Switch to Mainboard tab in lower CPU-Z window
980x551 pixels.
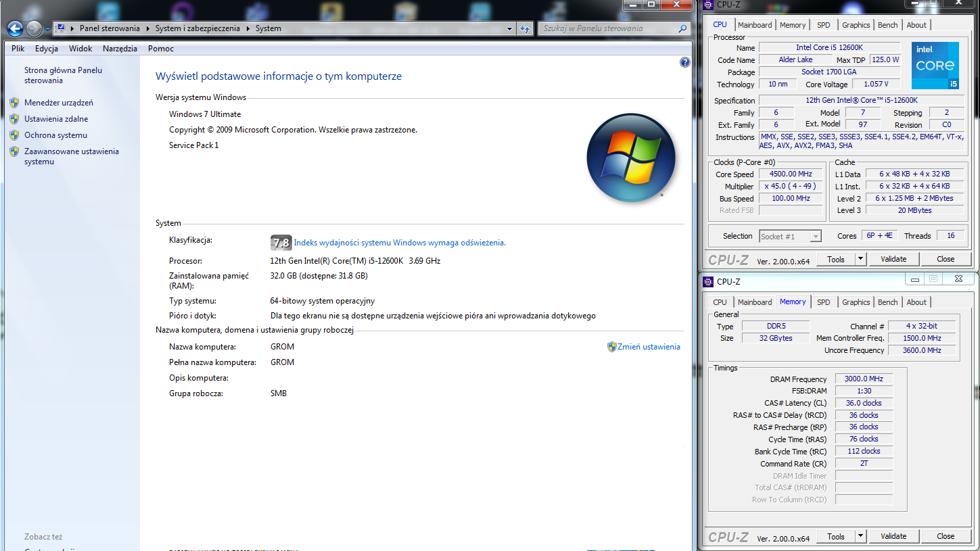[755, 302]
